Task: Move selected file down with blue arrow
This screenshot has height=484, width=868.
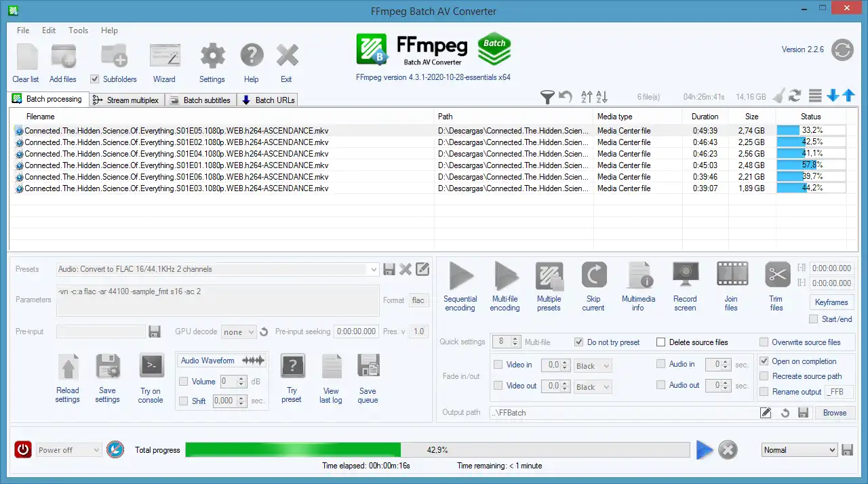Action: tap(833, 96)
